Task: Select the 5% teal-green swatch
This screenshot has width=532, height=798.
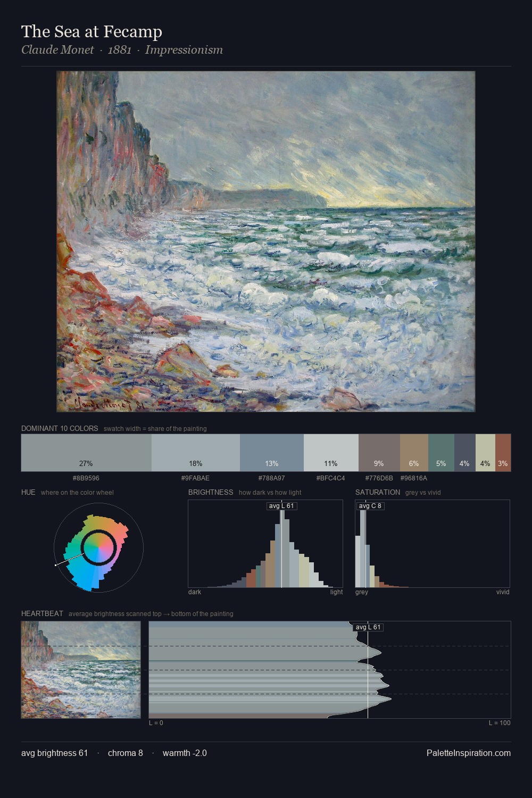Action: [x=441, y=453]
